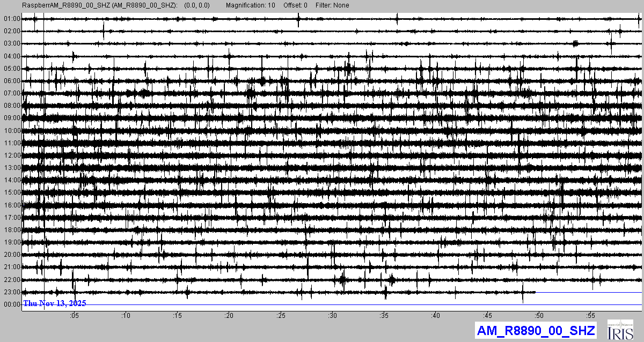
Task: Click the :45 minute axis marker
Action: [487, 316]
